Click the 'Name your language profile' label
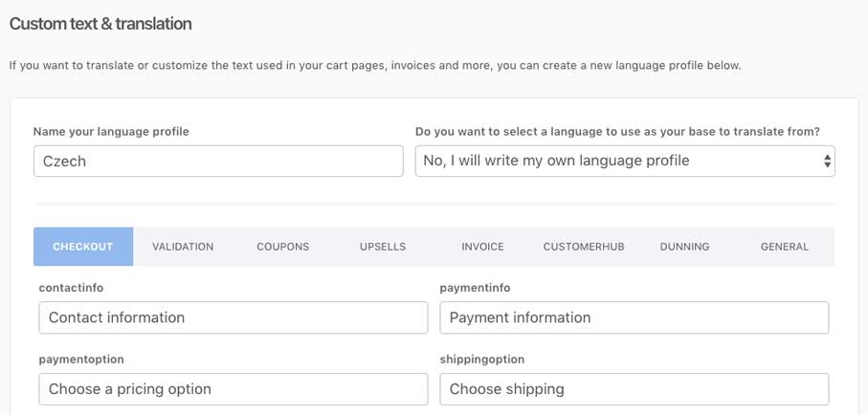Image resolution: width=868 pixels, height=415 pixels. (x=111, y=132)
